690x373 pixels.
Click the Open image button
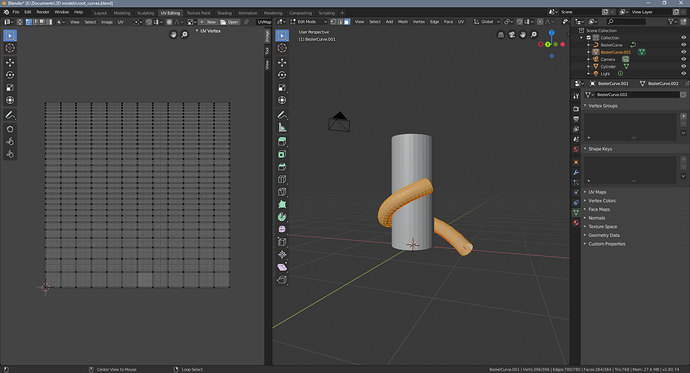coord(229,22)
